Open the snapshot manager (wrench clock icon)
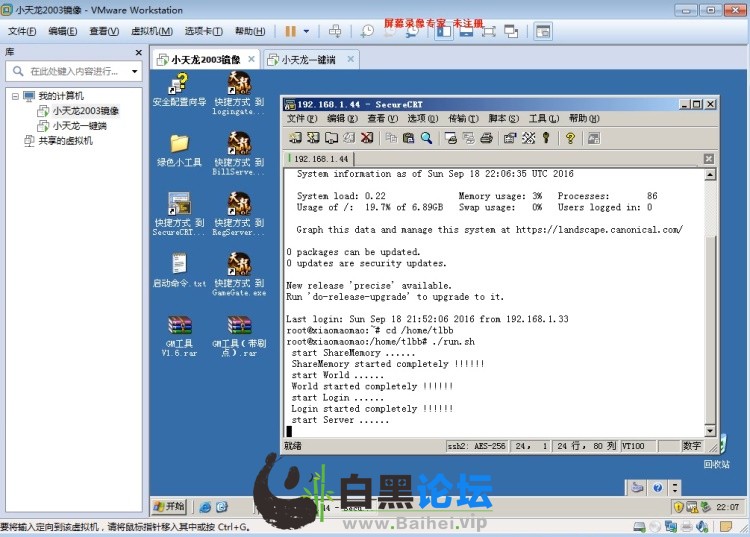Viewport: 750px width, 537px height. 412,32
